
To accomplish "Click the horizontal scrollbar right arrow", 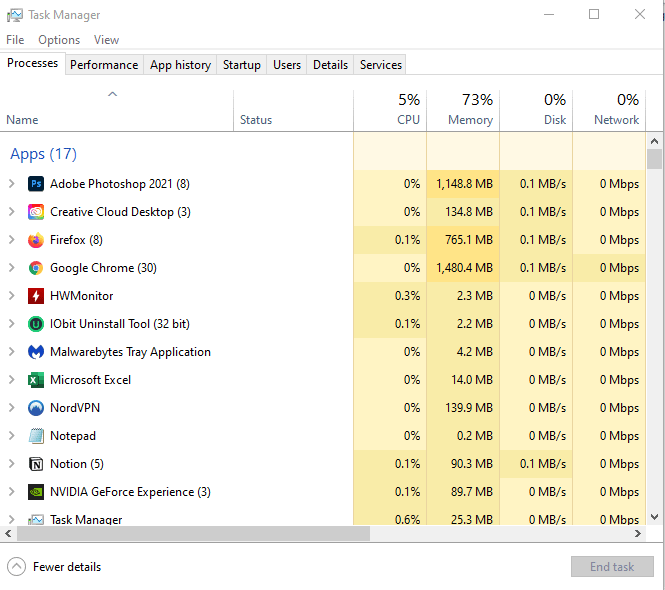I will pyautogui.click(x=637, y=534).
